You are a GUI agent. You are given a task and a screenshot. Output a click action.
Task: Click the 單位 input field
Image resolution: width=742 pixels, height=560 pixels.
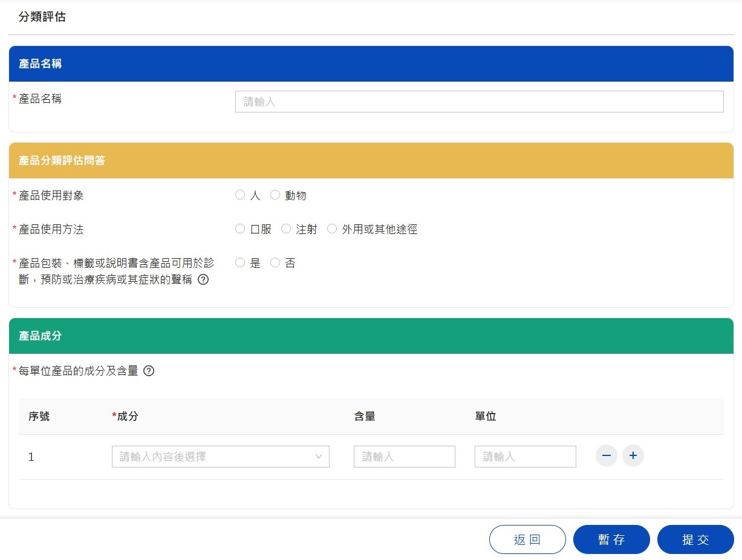525,457
